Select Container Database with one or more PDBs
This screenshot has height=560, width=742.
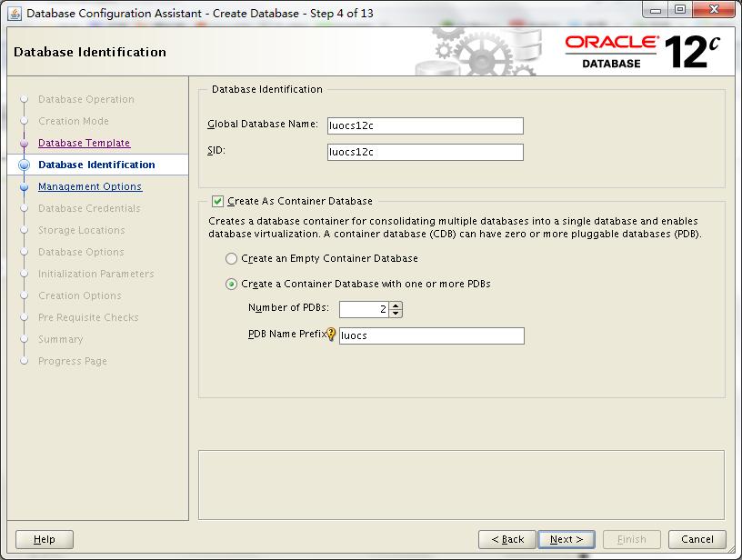231,285
